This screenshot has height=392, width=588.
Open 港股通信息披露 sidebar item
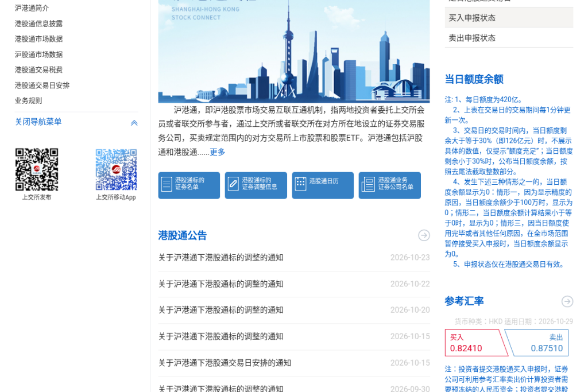38,24
